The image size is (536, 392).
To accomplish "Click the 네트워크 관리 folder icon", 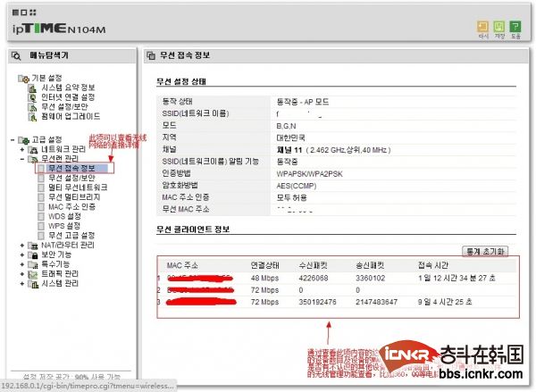I will coord(33,150).
